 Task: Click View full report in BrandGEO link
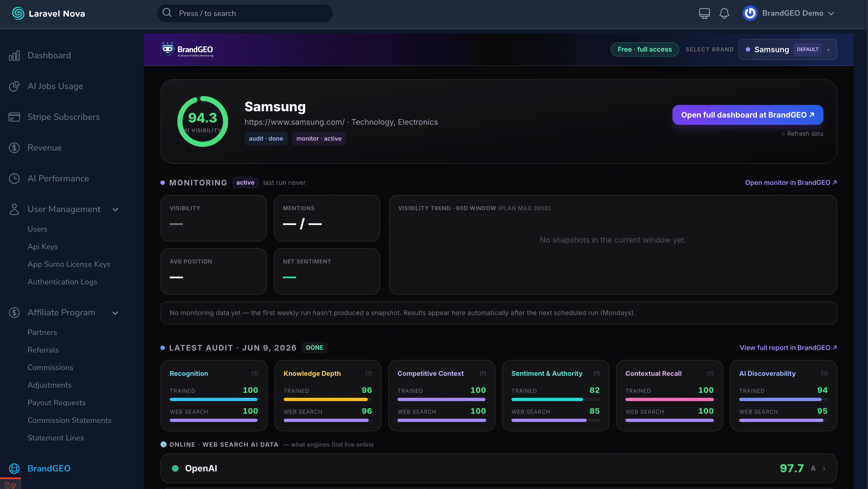coord(788,348)
